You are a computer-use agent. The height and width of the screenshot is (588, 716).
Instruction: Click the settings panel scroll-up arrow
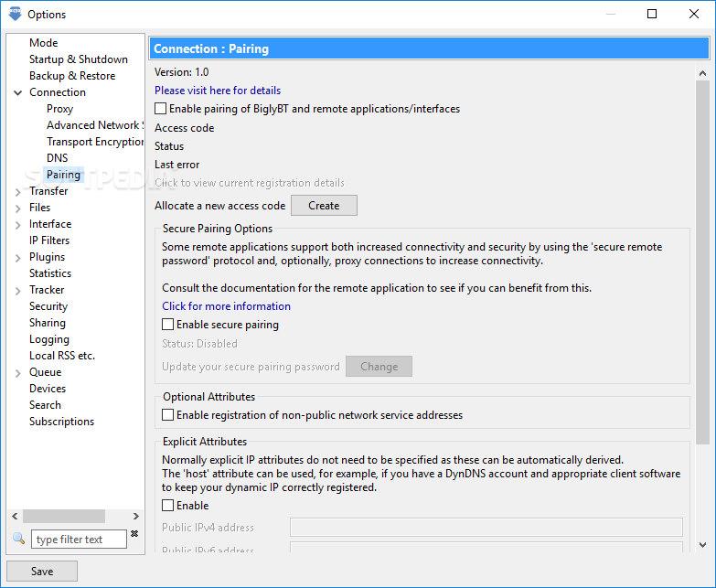pos(702,73)
